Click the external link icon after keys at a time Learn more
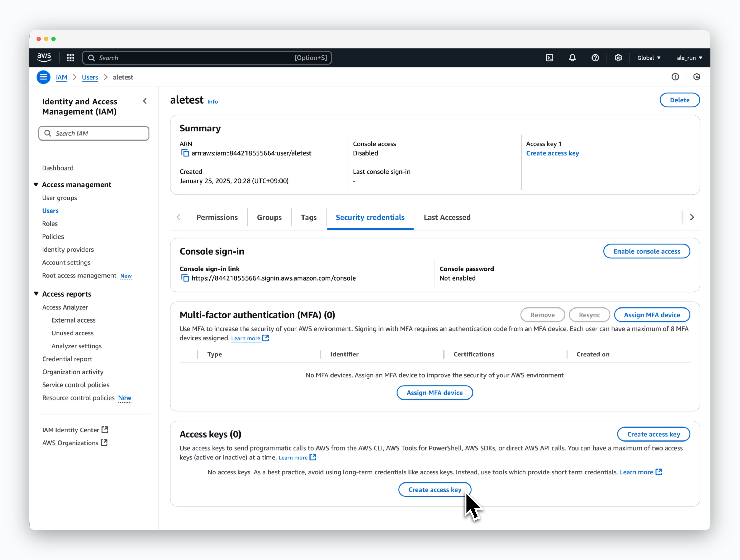This screenshot has height=560, width=740. click(x=313, y=457)
